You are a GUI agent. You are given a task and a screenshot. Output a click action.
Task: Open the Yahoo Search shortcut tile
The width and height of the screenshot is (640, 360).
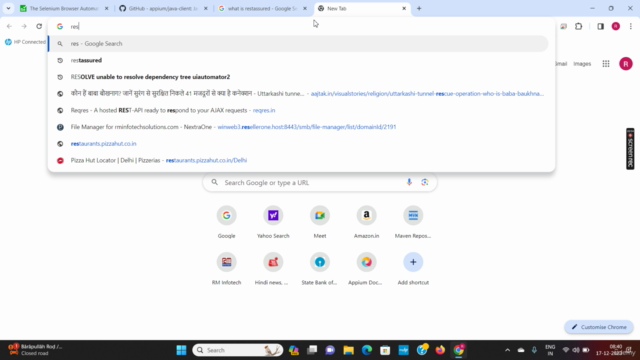pyautogui.click(x=273, y=222)
